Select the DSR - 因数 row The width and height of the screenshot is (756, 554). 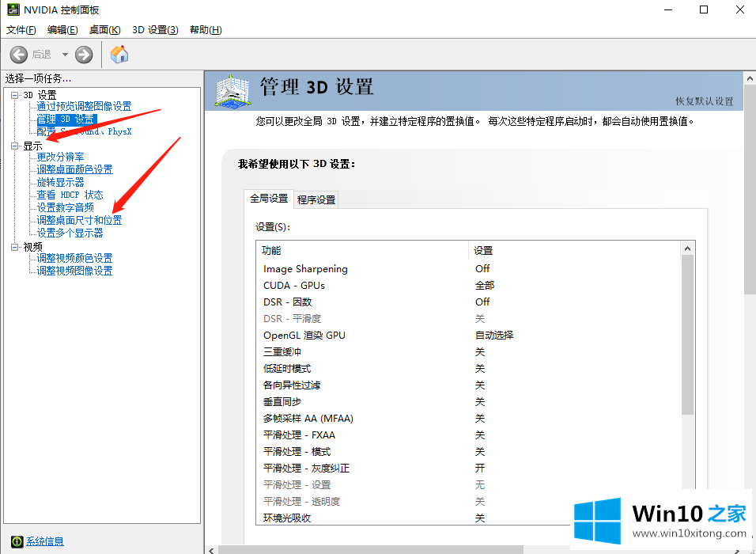click(468, 302)
